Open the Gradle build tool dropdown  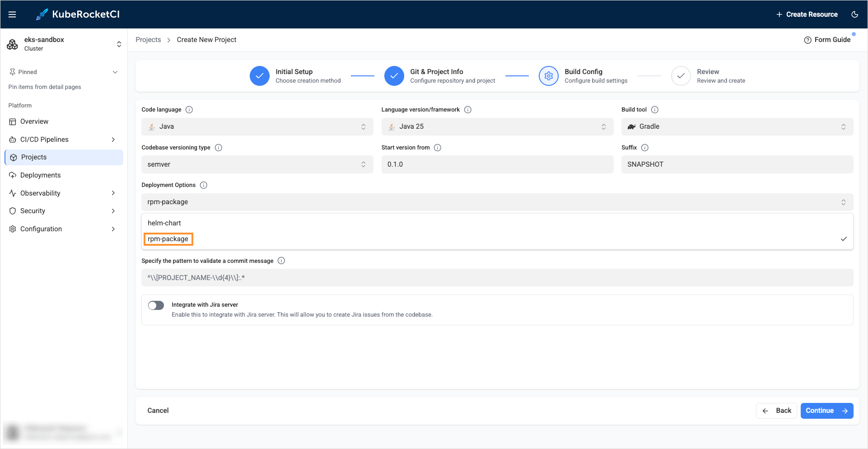point(737,126)
